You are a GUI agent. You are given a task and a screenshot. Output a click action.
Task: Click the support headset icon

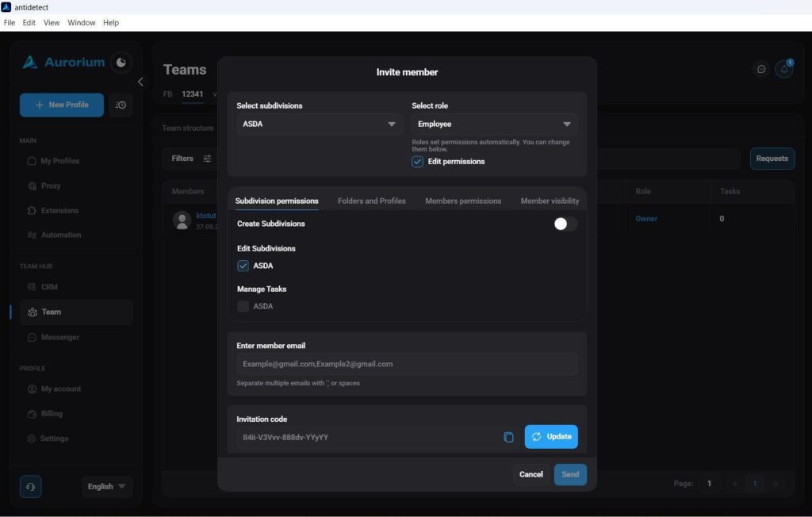pyautogui.click(x=31, y=486)
